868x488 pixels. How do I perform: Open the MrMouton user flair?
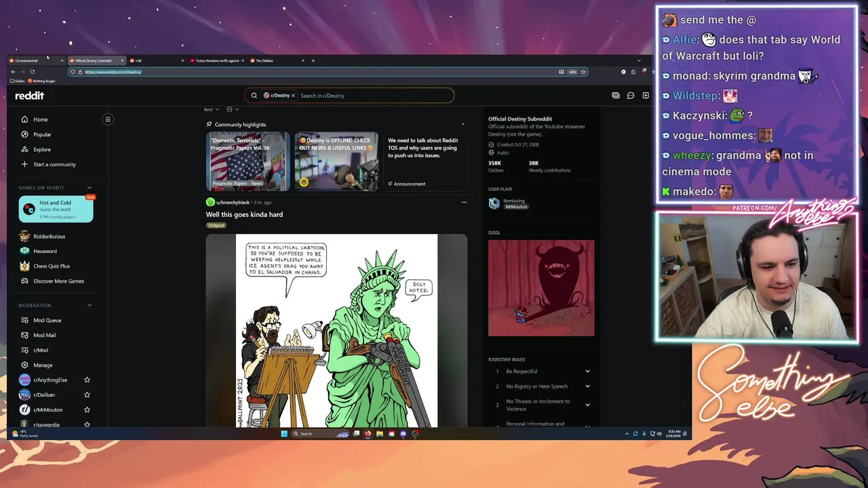[x=515, y=207]
